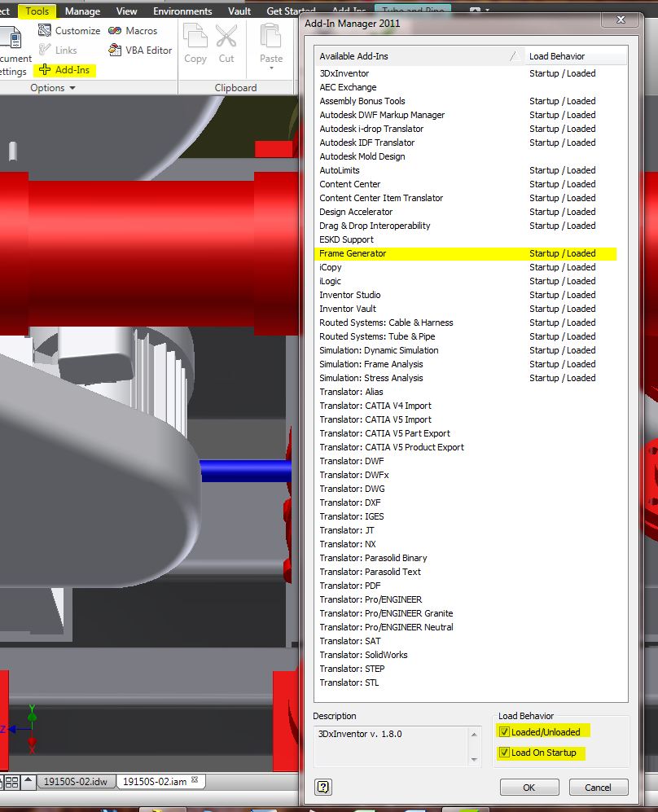Confirm changes with OK
658x812 pixels.
529,787
